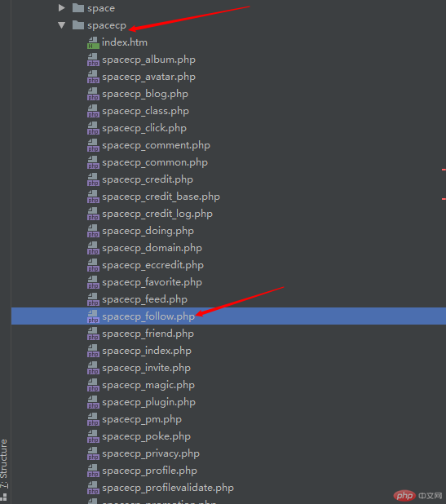Click the php中文网 watermark logo

(417, 495)
